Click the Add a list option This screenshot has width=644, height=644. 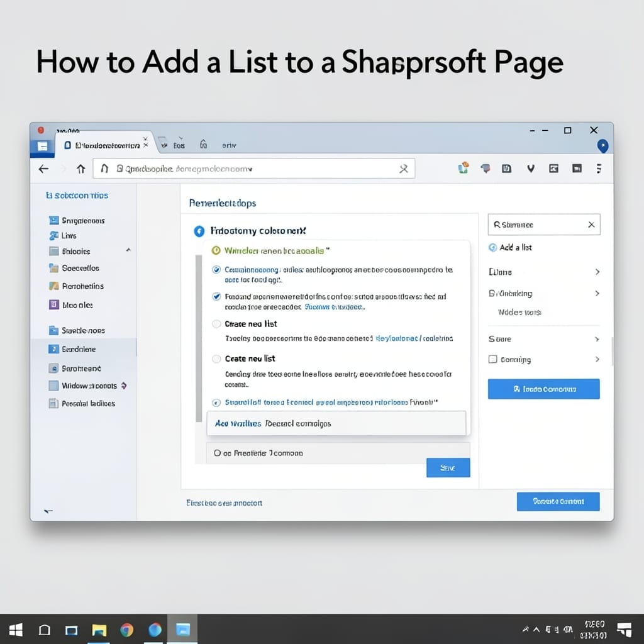511,247
